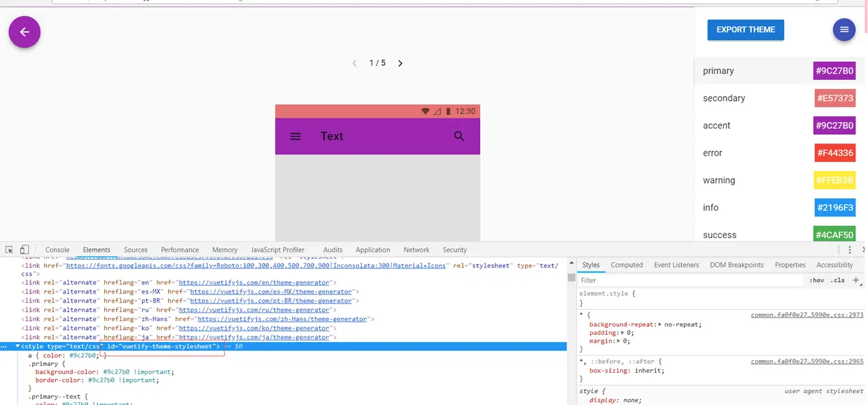Viewport: 868px width, 405px height.
Task: Open common.css:2973 source link
Action: [807, 315]
